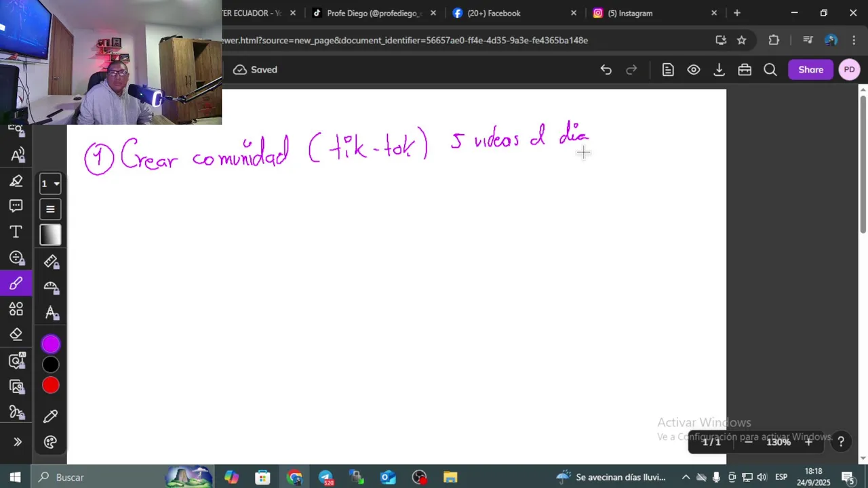
Task: Open the media control button in Chrome
Action: (x=807, y=40)
